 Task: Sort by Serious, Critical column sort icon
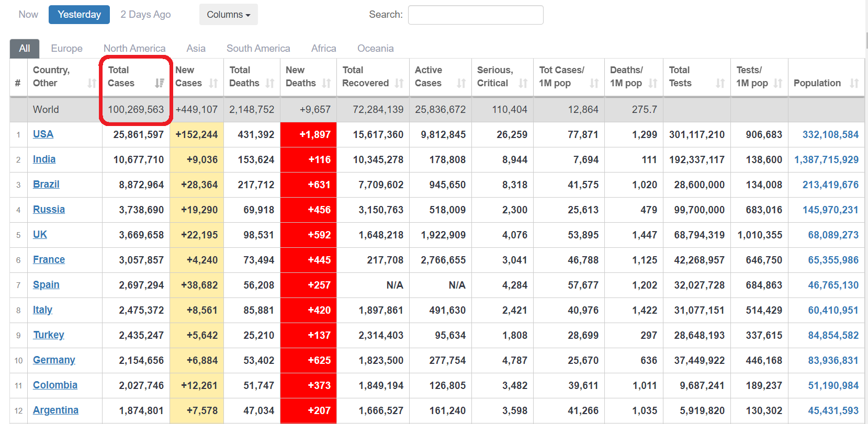[523, 83]
